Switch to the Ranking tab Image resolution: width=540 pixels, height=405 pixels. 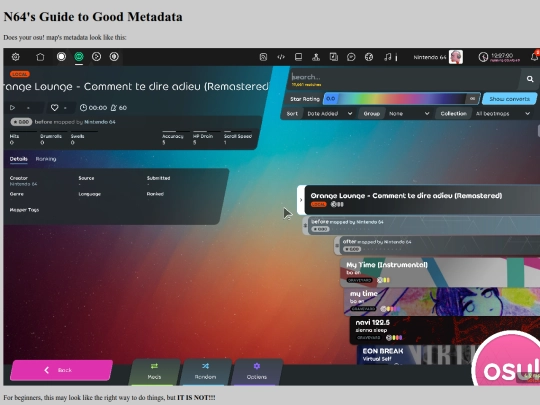pyautogui.click(x=46, y=159)
